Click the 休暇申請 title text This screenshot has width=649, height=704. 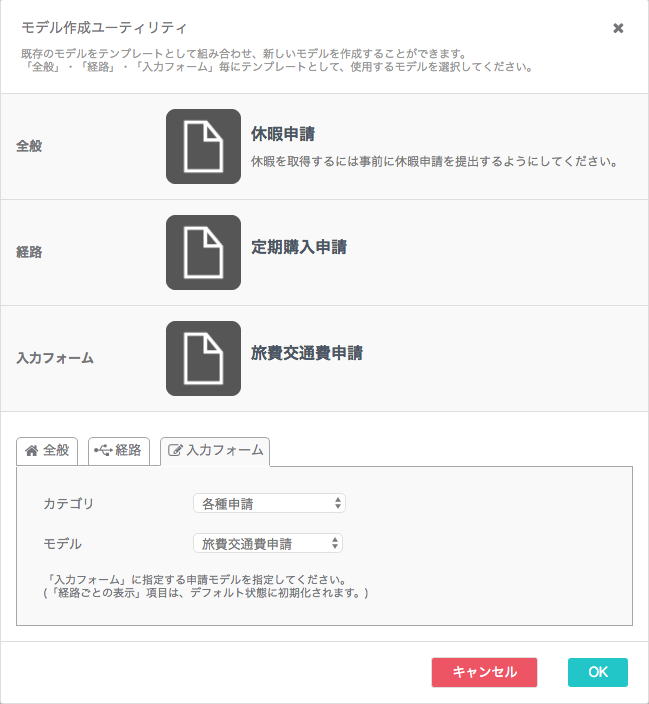point(283,134)
